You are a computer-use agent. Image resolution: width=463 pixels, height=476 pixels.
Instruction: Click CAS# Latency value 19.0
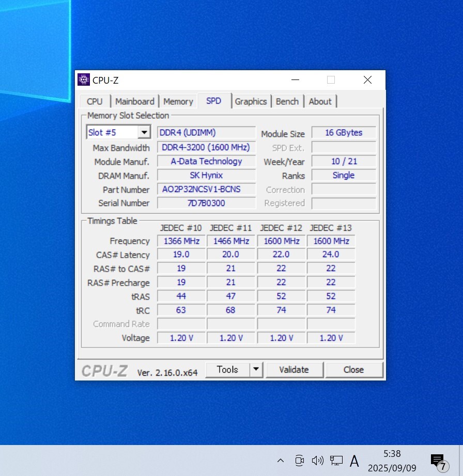181,255
